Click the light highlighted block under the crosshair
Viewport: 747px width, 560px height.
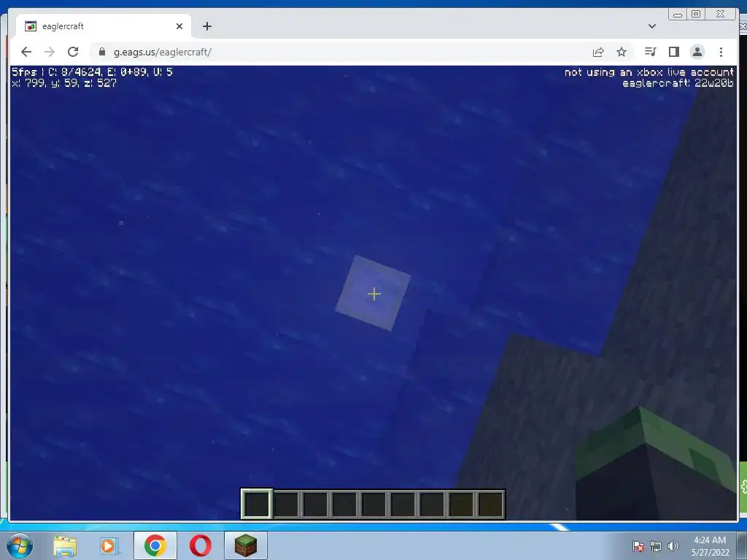pos(373,293)
